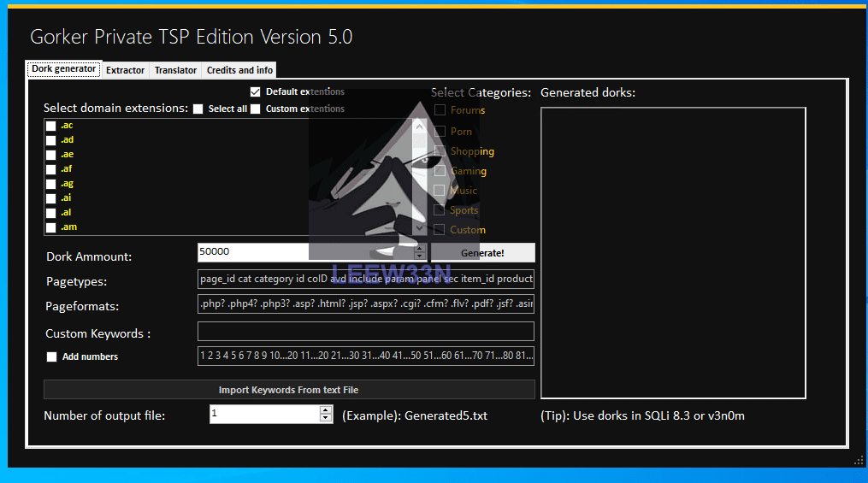868x483 pixels.
Task: Click the Custom Keywords input field
Action: 365,332
